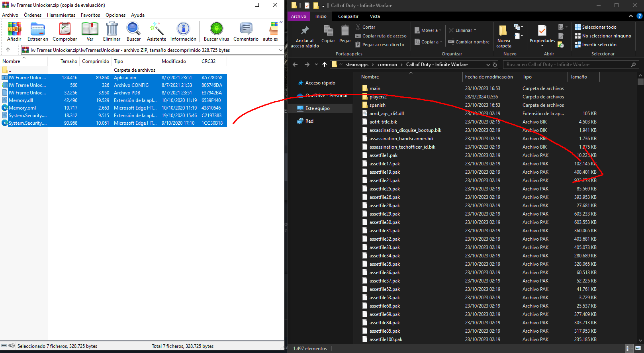Click the Explorer forward navigation arrow
The height and width of the screenshot is (353, 644).
coord(307,65)
